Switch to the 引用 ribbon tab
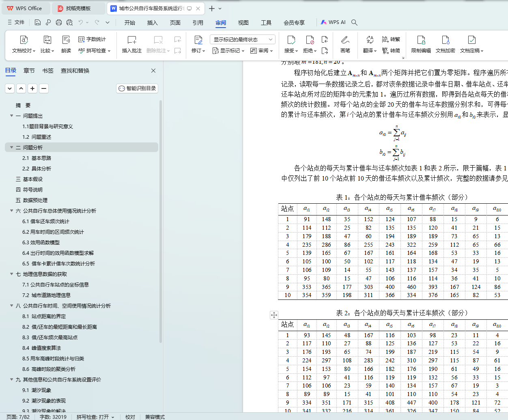508x420 pixels. (x=198, y=23)
